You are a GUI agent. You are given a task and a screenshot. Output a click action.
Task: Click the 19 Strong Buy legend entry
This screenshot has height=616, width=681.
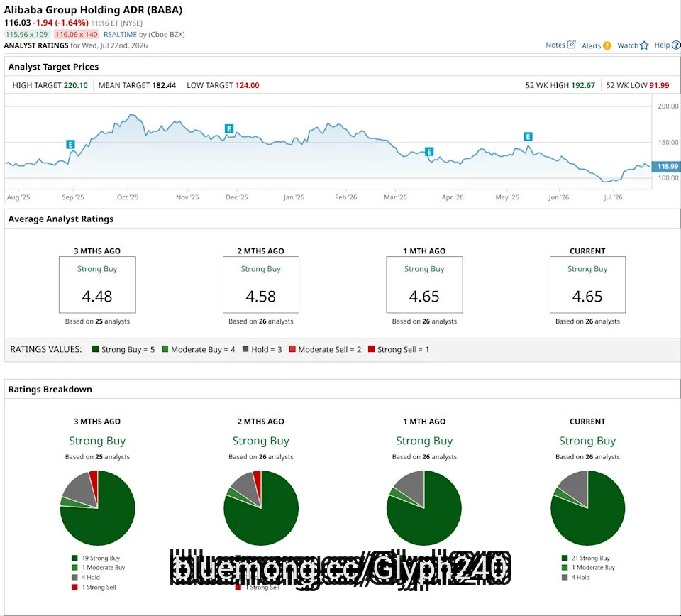point(96,558)
